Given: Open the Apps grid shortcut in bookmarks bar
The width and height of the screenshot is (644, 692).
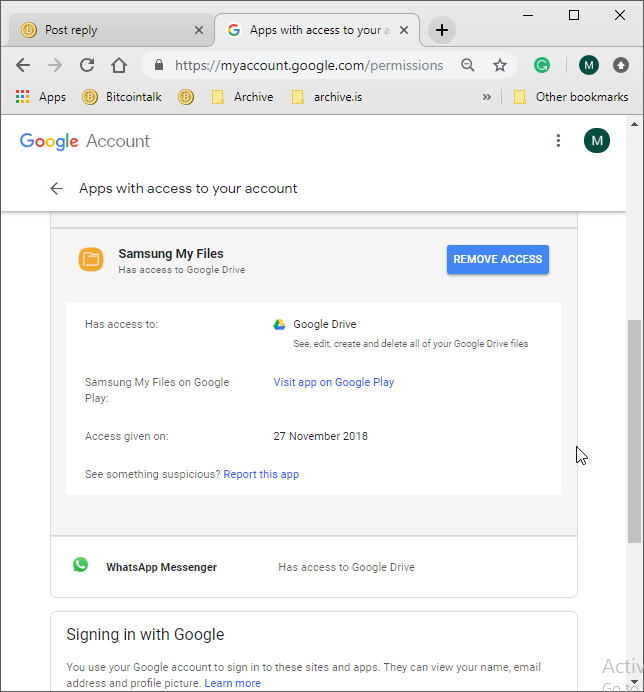Looking at the screenshot, I should pos(41,97).
